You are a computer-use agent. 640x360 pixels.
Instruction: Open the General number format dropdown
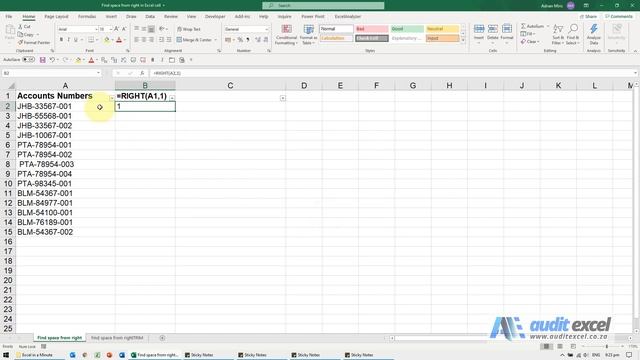pos(267,29)
